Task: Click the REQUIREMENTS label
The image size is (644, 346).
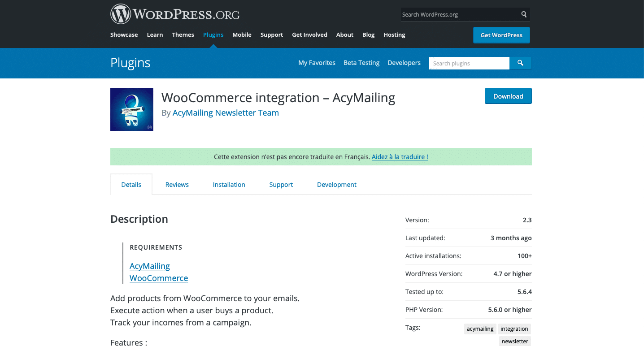Action: (156, 247)
